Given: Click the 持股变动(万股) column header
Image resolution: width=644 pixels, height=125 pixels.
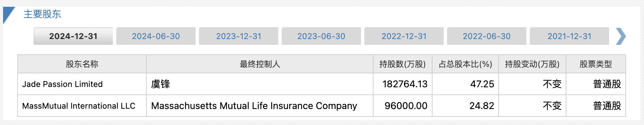Looking at the screenshot, I should [532, 64].
